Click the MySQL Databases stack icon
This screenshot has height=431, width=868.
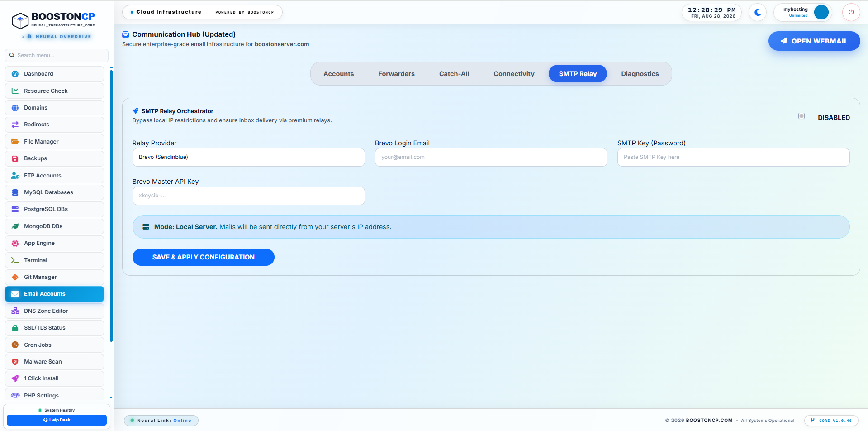point(15,192)
